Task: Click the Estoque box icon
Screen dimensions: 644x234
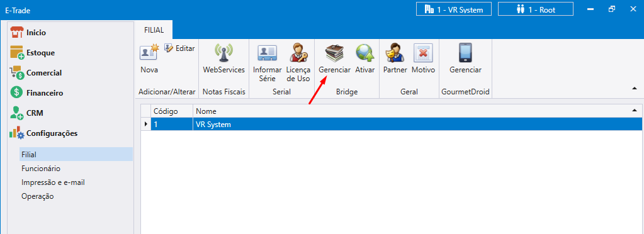Action: (x=17, y=53)
